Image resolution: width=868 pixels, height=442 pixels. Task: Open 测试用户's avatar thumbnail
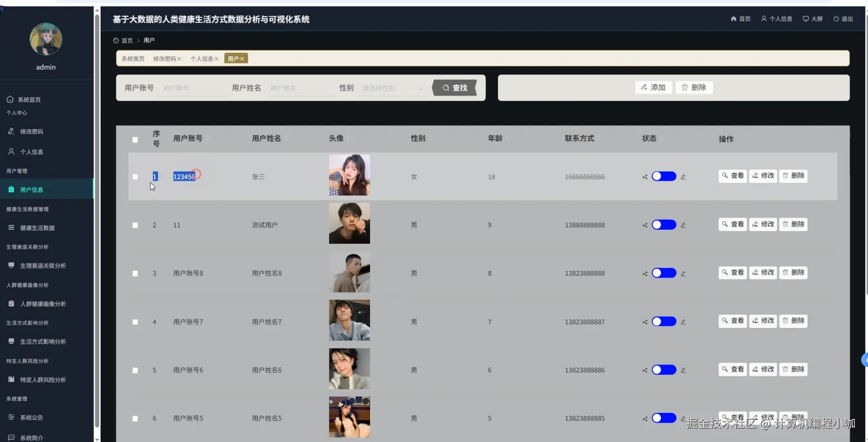click(x=349, y=223)
